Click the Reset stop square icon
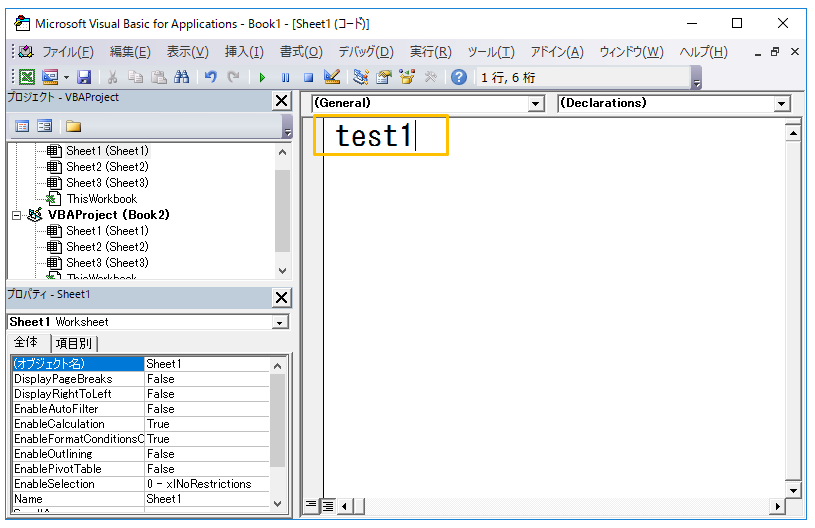The height and width of the screenshot is (528, 815). pyautogui.click(x=308, y=77)
